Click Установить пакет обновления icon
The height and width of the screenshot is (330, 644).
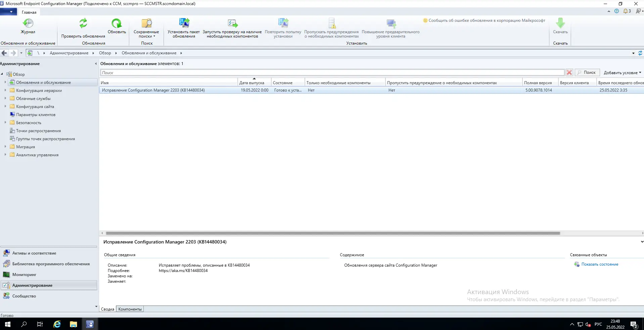click(x=184, y=28)
